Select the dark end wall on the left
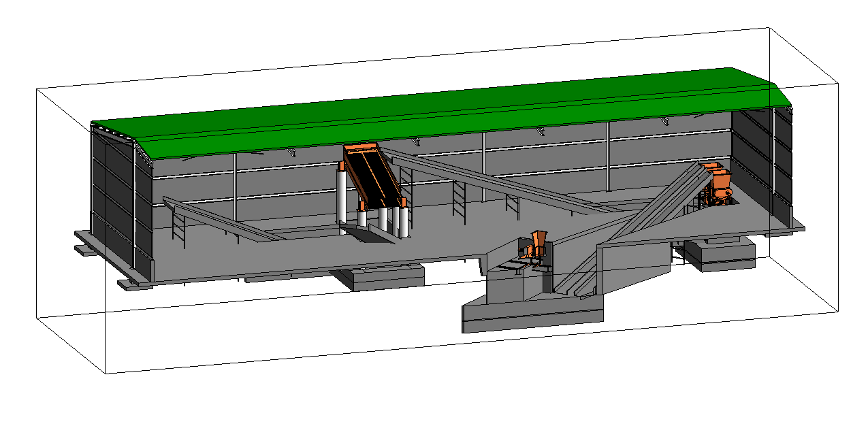The width and height of the screenshot is (868, 445). click(122, 204)
